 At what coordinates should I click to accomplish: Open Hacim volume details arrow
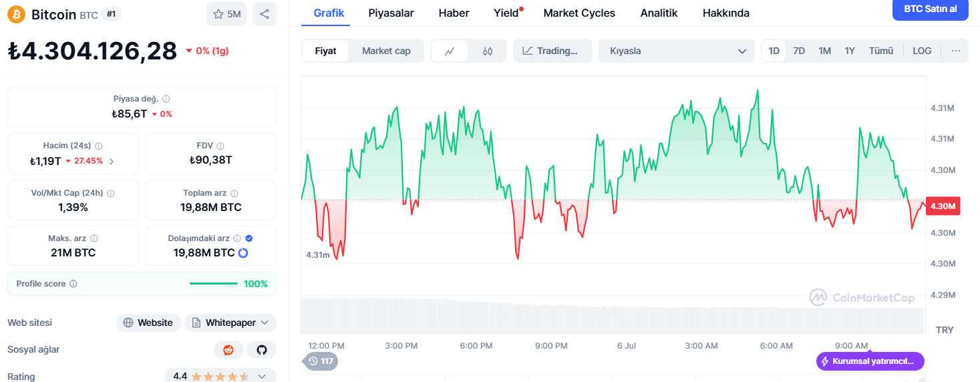click(112, 161)
